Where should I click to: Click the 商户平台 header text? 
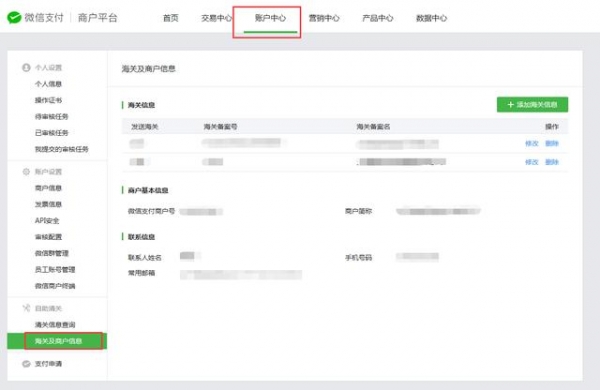(98, 18)
